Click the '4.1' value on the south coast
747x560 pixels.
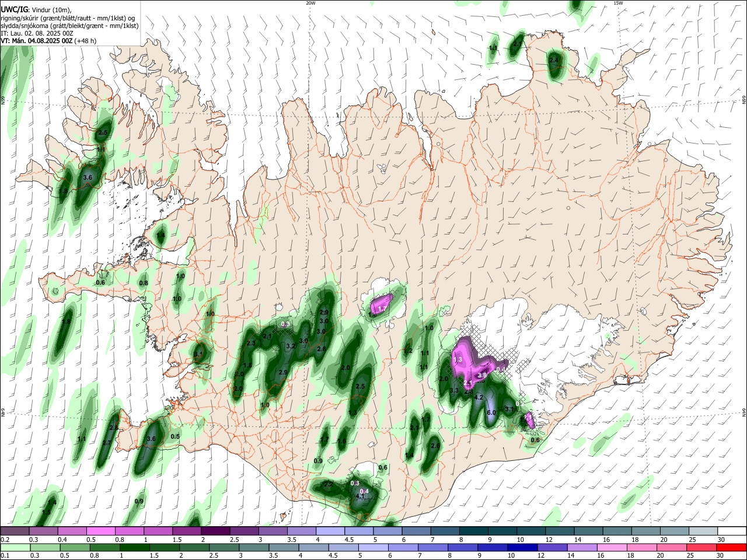(359, 496)
